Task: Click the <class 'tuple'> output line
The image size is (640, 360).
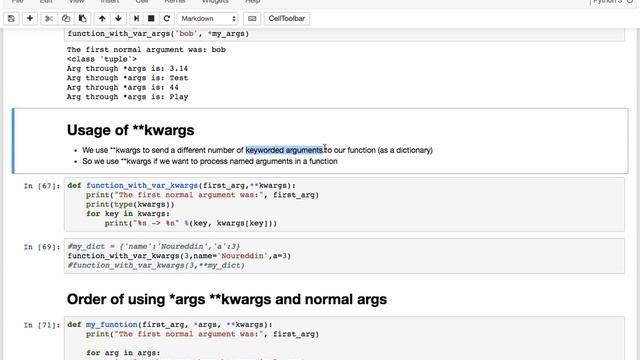Action: click(x=102, y=59)
